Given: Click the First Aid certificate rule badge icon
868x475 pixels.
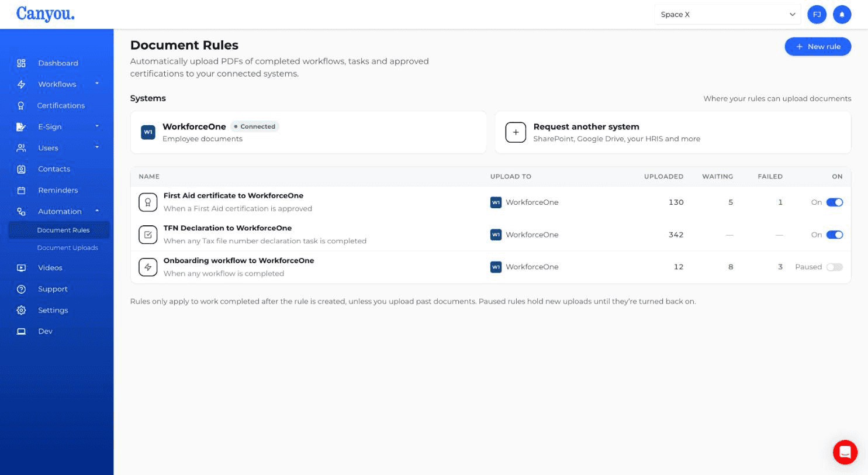Looking at the screenshot, I should (148, 202).
